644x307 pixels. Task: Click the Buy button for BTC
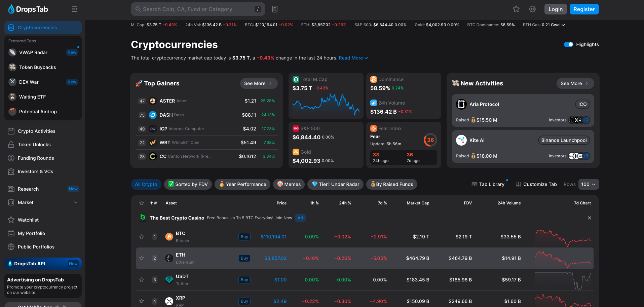tap(244, 237)
